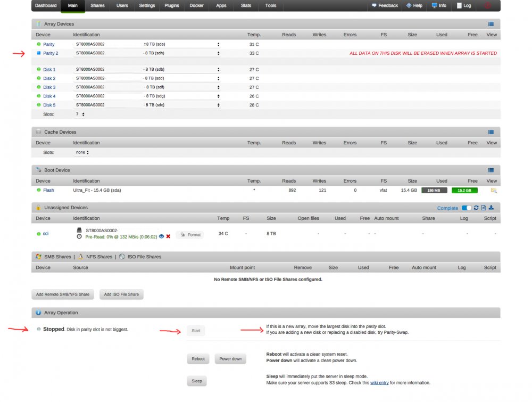Refresh unassigned devices with the rescan icon

(476, 208)
